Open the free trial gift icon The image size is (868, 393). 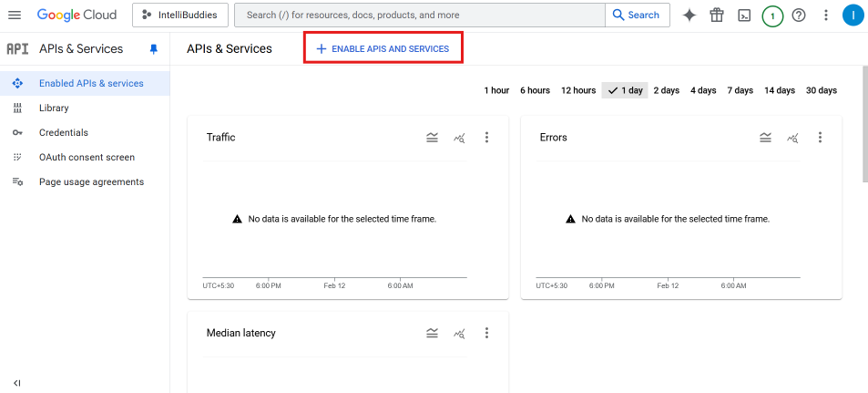(717, 15)
